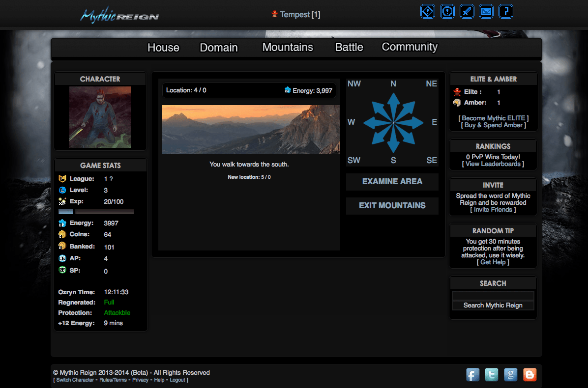
Task: Open the House menu
Action: pyautogui.click(x=163, y=48)
